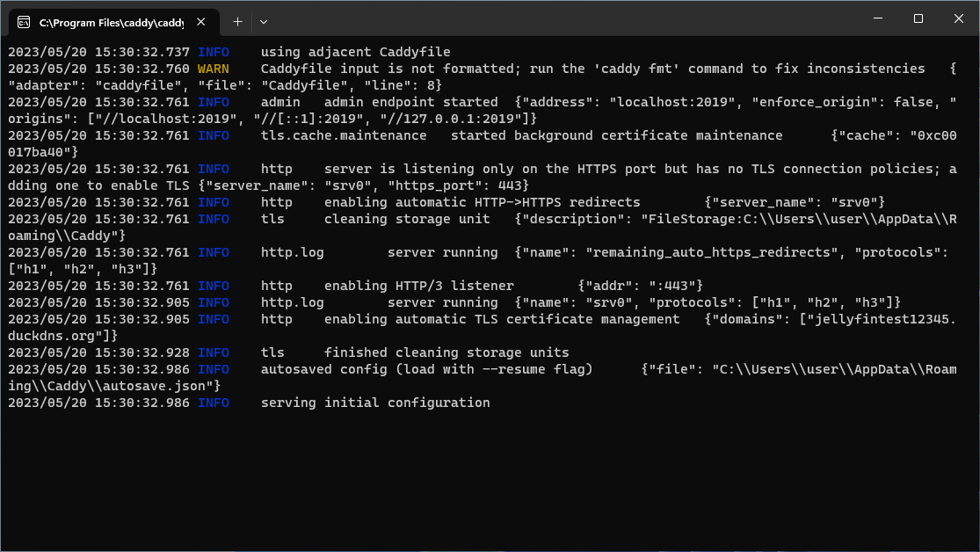Click the tls.cache.maintenance log entry
This screenshot has height=552, width=980.
tap(343, 134)
